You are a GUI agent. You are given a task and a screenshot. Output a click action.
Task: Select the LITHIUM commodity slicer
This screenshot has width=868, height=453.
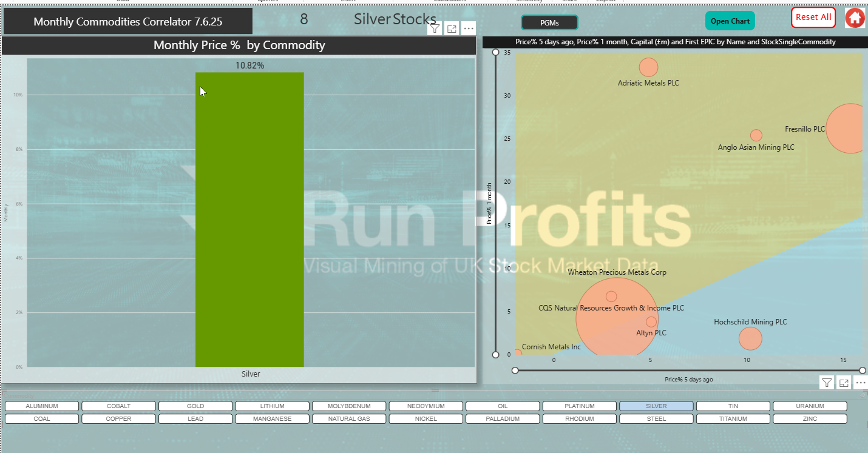[x=273, y=406]
